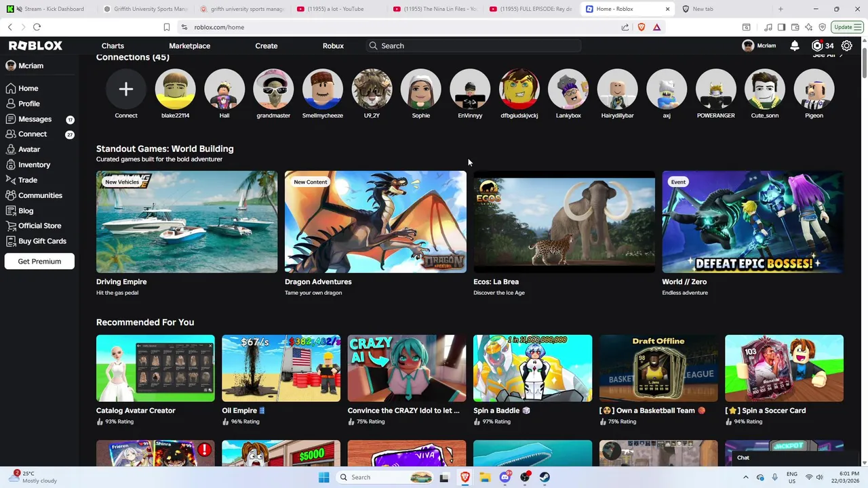Screen dimensions: 868x488
Task: Open Lankybox's connection avatar
Action: click(568, 89)
